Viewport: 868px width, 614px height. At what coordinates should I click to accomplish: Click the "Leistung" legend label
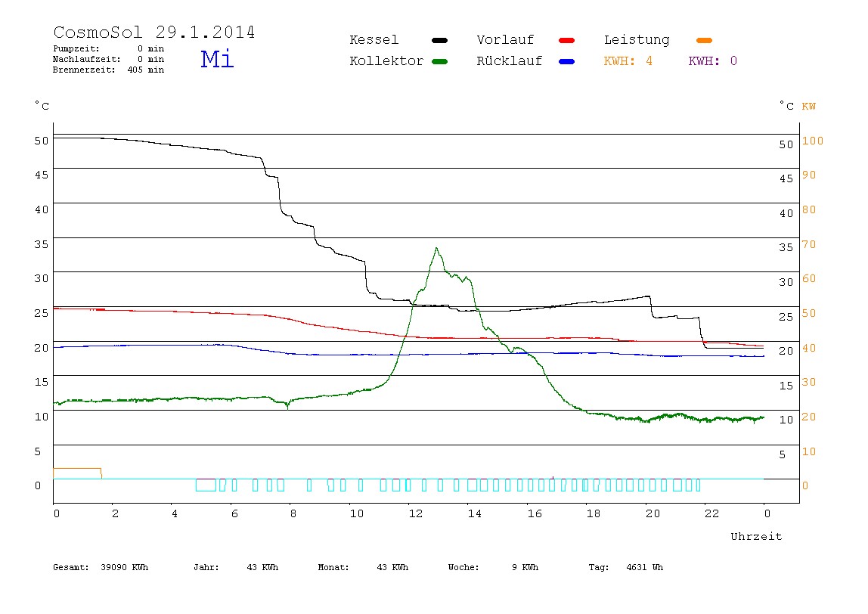pyautogui.click(x=637, y=40)
